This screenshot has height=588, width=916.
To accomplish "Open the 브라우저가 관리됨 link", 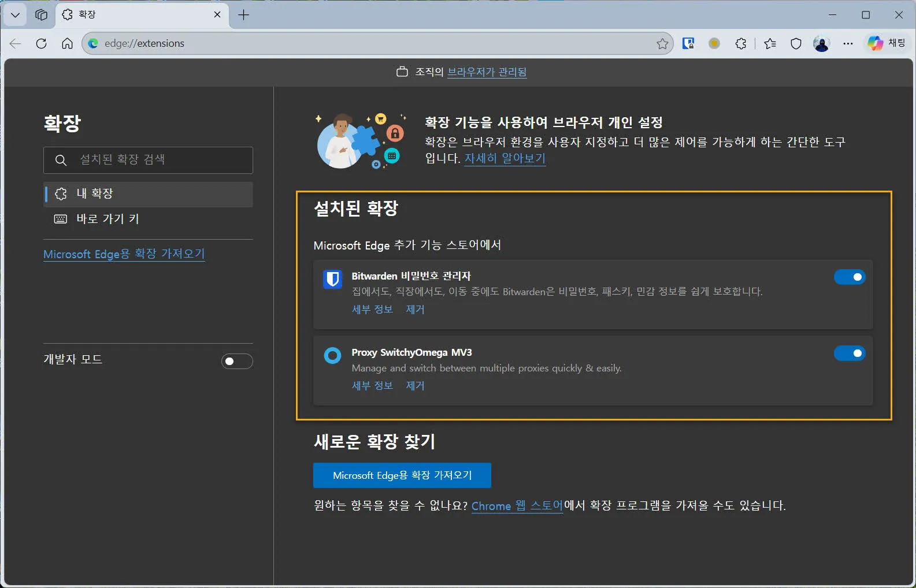I will [x=487, y=72].
